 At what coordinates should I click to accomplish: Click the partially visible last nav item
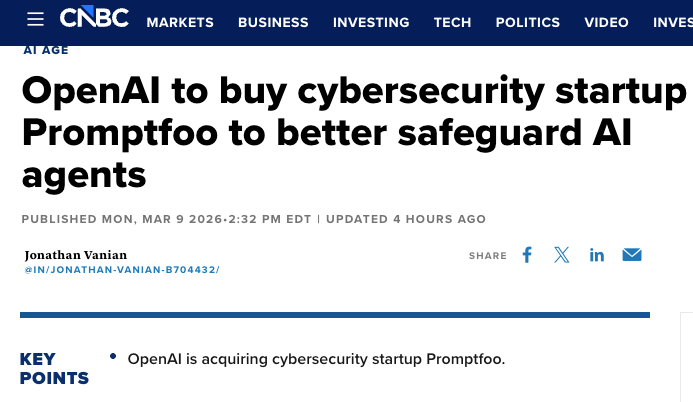coord(672,22)
